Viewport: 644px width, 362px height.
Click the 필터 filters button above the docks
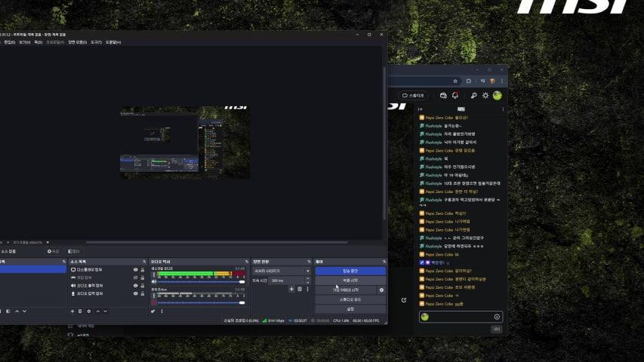tap(73, 251)
